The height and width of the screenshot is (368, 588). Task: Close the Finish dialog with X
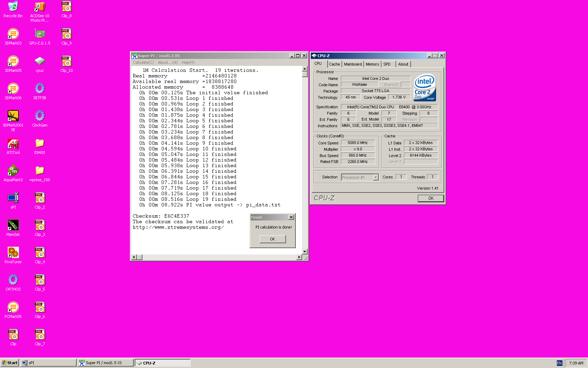coord(291,217)
